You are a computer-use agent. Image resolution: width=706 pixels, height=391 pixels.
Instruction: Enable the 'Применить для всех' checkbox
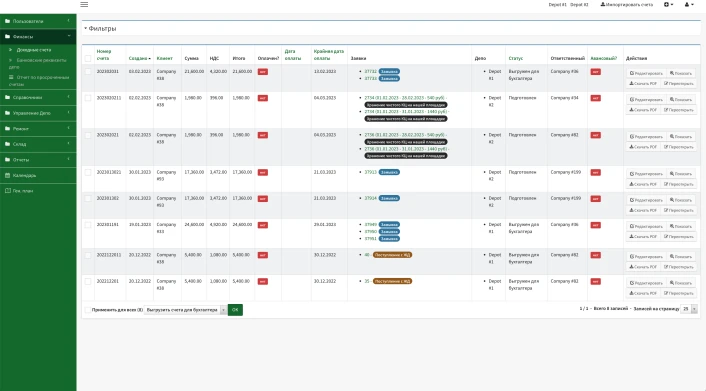[88, 310]
